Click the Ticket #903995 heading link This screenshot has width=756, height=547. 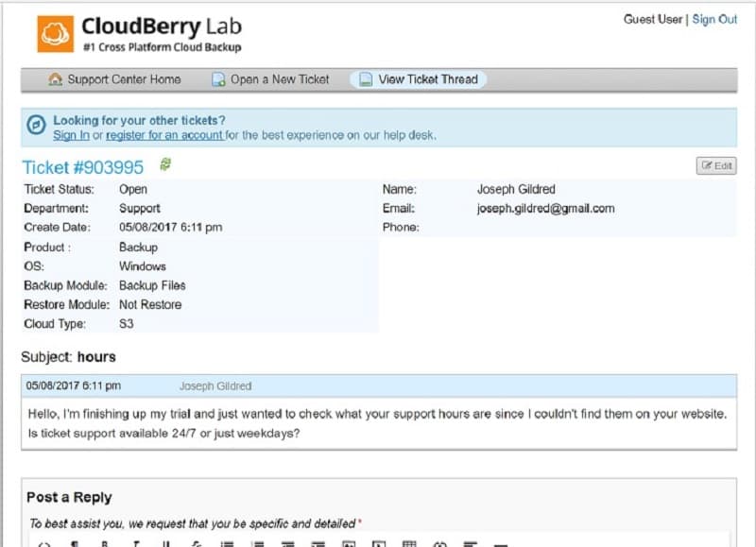coord(83,167)
